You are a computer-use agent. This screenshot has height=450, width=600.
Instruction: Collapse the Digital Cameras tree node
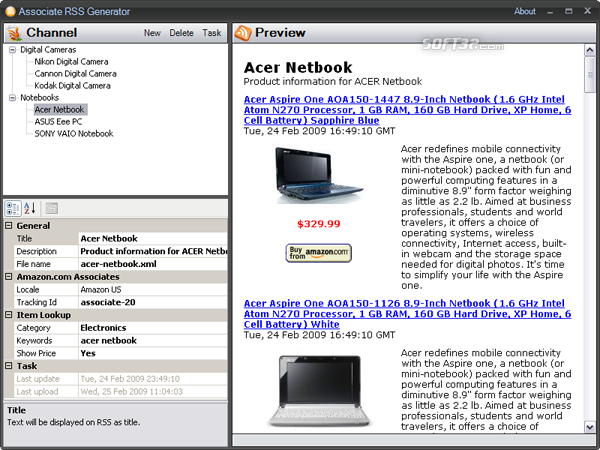pyautogui.click(x=12, y=50)
